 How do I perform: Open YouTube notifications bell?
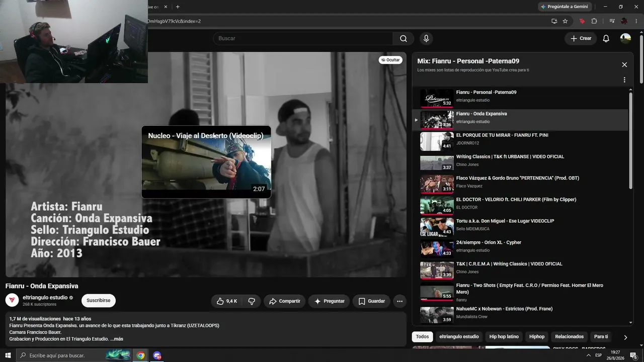606,39
